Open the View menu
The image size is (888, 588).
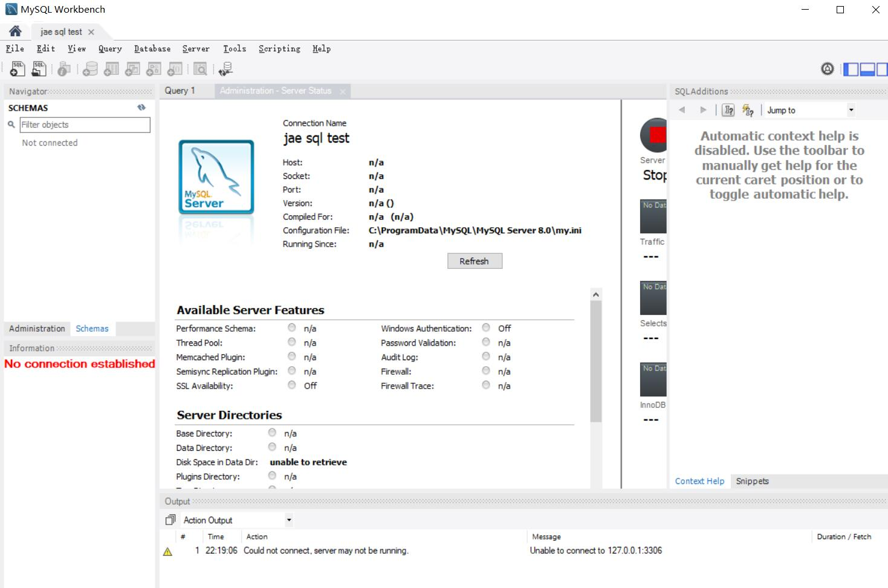click(76, 48)
